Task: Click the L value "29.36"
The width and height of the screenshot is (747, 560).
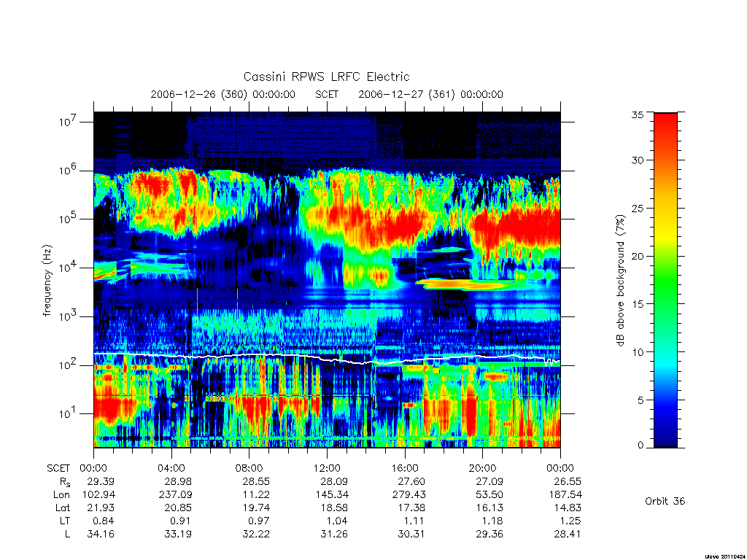Action: pyautogui.click(x=489, y=534)
